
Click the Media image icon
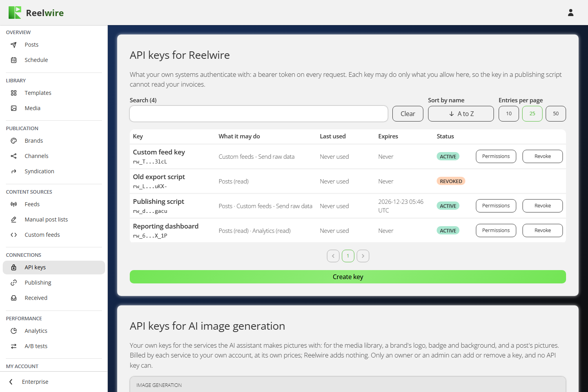14,108
